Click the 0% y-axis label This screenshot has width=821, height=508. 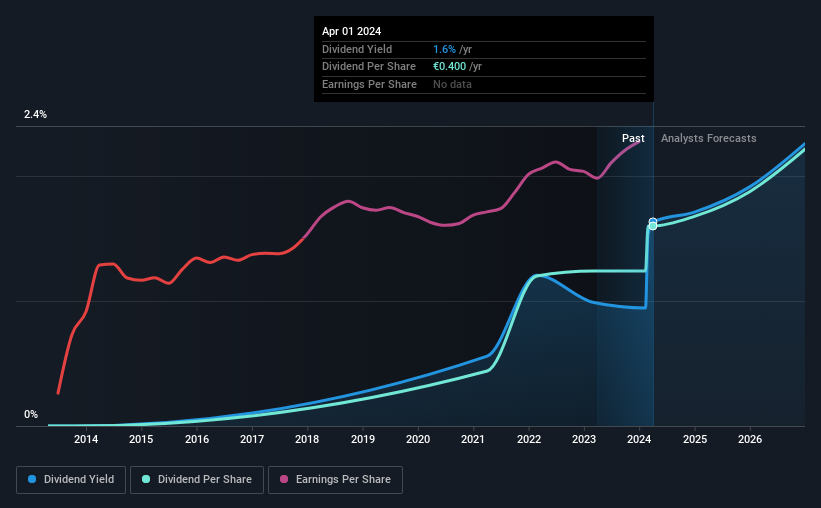[31, 414]
